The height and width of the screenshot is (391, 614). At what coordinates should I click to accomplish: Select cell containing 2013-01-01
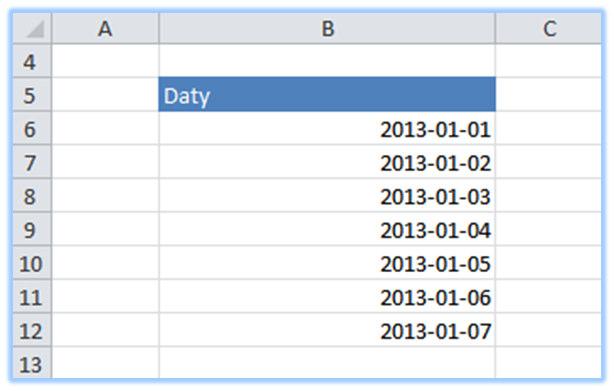[327, 128]
